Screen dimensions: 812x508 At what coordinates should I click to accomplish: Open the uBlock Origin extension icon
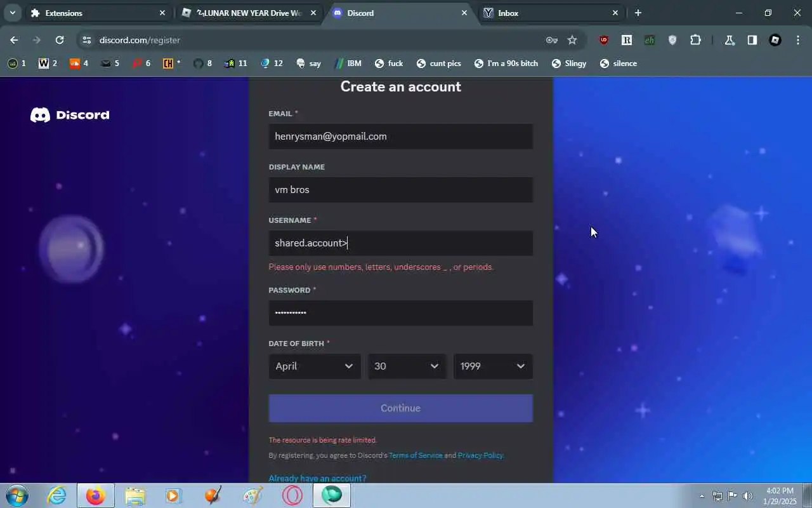tap(604, 40)
